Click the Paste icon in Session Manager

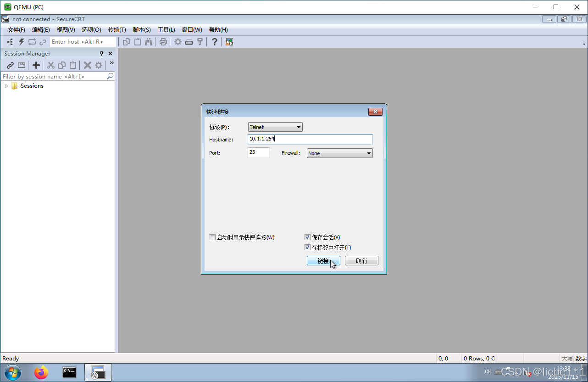(73, 65)
